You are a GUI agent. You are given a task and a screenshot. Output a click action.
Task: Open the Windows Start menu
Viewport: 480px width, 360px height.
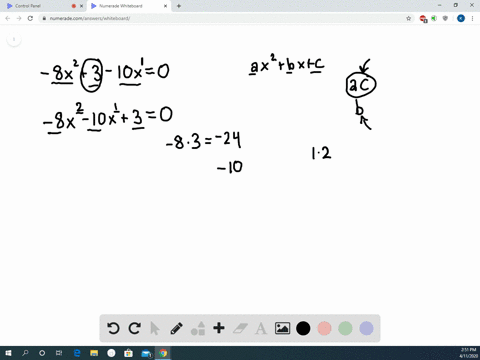8,353
